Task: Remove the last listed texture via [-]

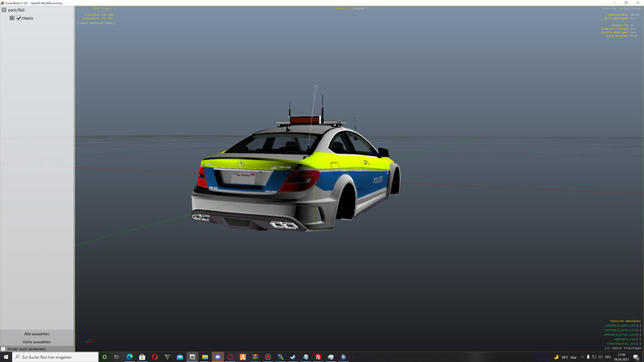Action: pyautogui.click(x=638, y=343)
